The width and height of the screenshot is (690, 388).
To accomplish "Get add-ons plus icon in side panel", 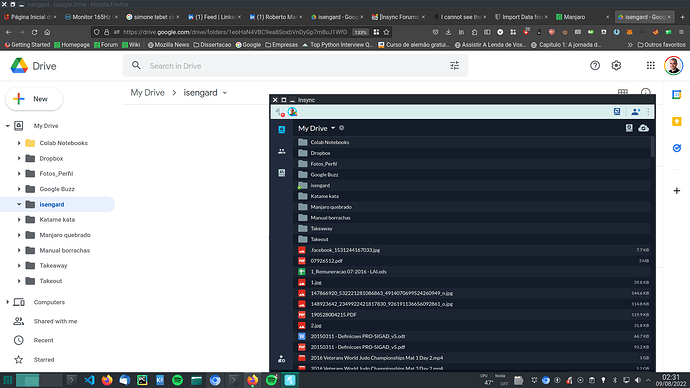I will click(x=677, y=190).
